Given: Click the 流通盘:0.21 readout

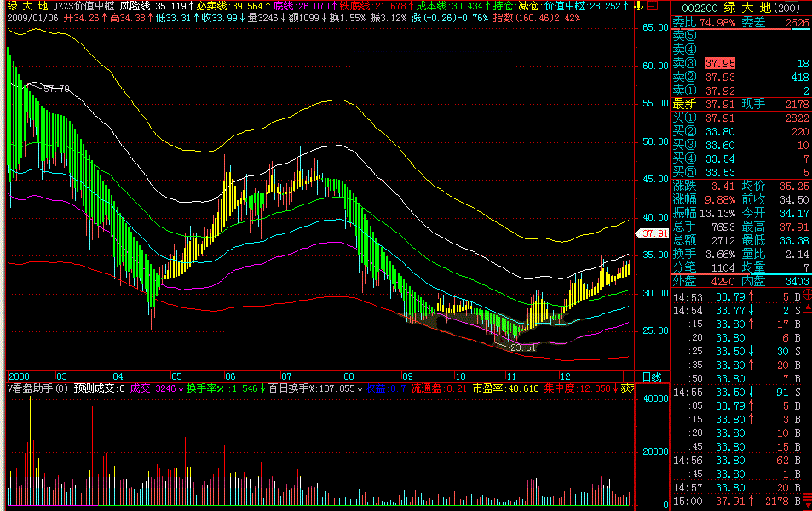Looking at the screenshot, I should point(439,388).
